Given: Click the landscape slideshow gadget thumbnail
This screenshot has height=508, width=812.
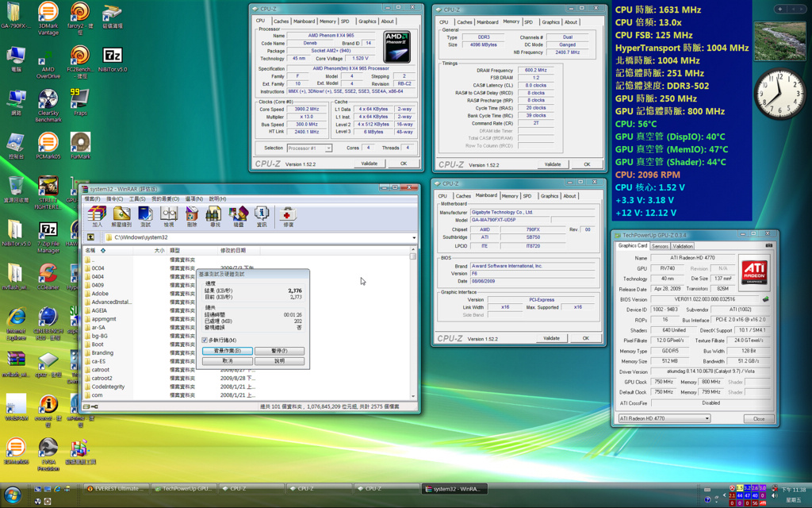Looking at the screenshot, I should [x=780, y=41].
